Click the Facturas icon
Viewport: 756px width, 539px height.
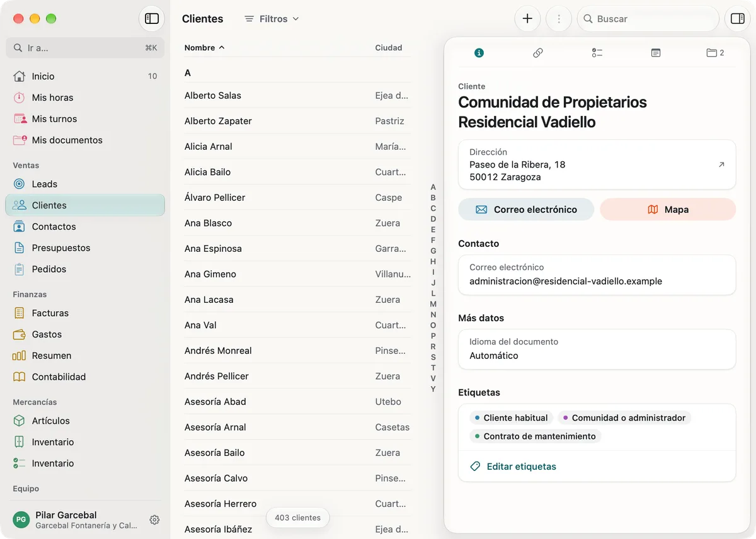click(x=20, y=313)
